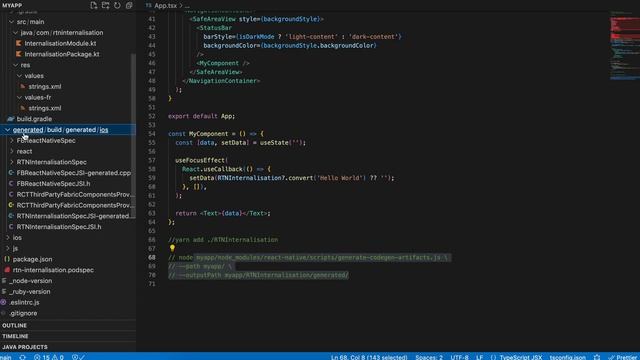The height and width of the screenshot is (360, 640).
Task: Click the MYAPP explorer section header
Action: click(x=12, y=5)
